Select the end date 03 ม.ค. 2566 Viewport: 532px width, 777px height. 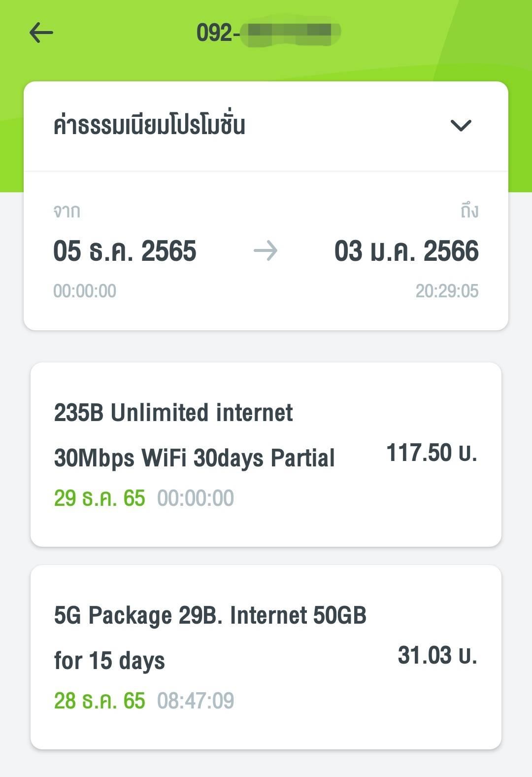(406, 251)
